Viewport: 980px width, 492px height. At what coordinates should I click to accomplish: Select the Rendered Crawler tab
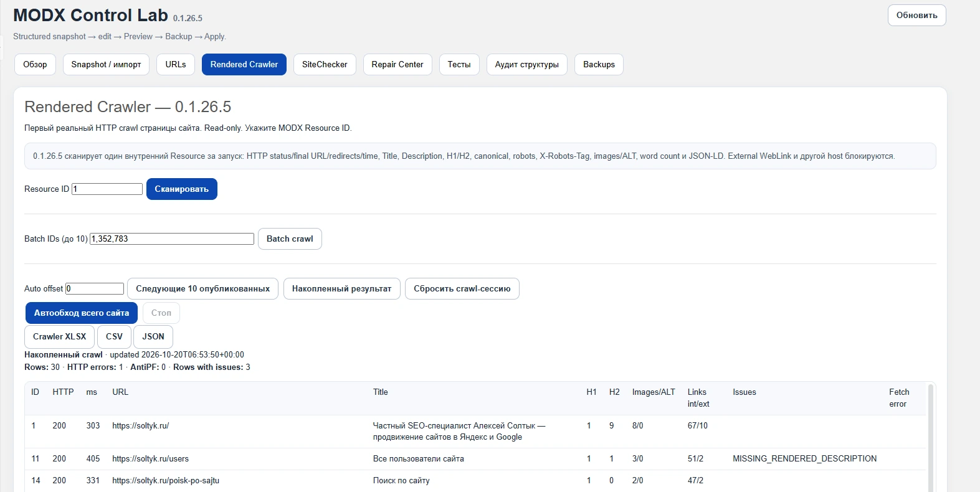pos(244,64)
